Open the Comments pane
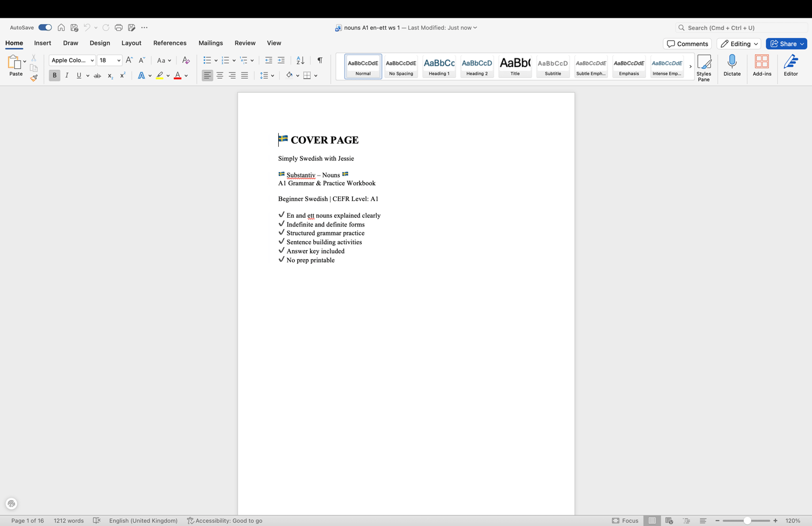Viewport: 812px width, 526px height. [x=687, y=44]
